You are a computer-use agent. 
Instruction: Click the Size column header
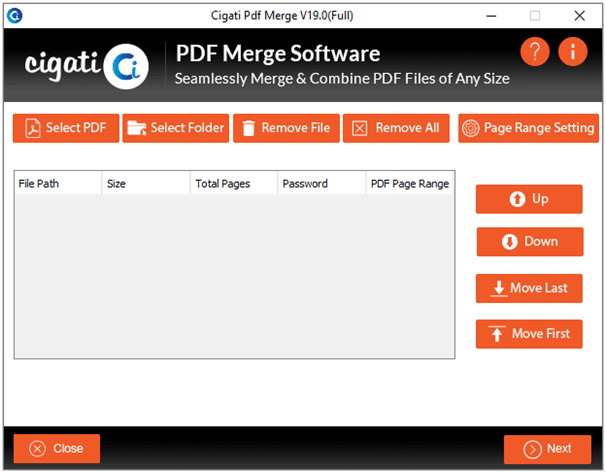[x=146, y=184]
